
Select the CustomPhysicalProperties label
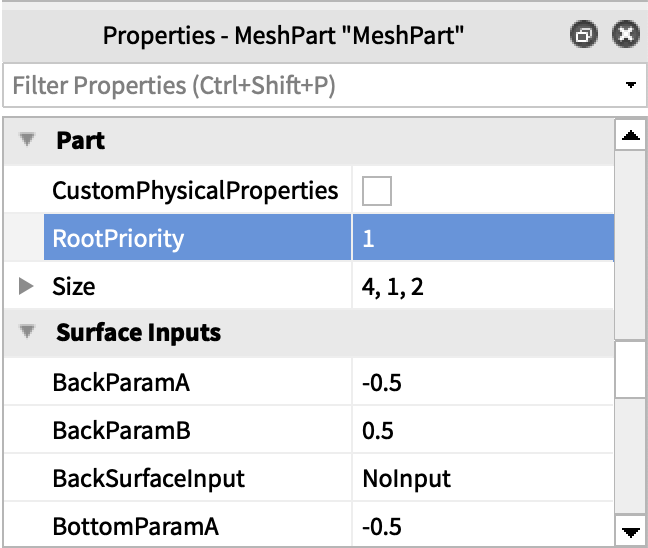195,190
